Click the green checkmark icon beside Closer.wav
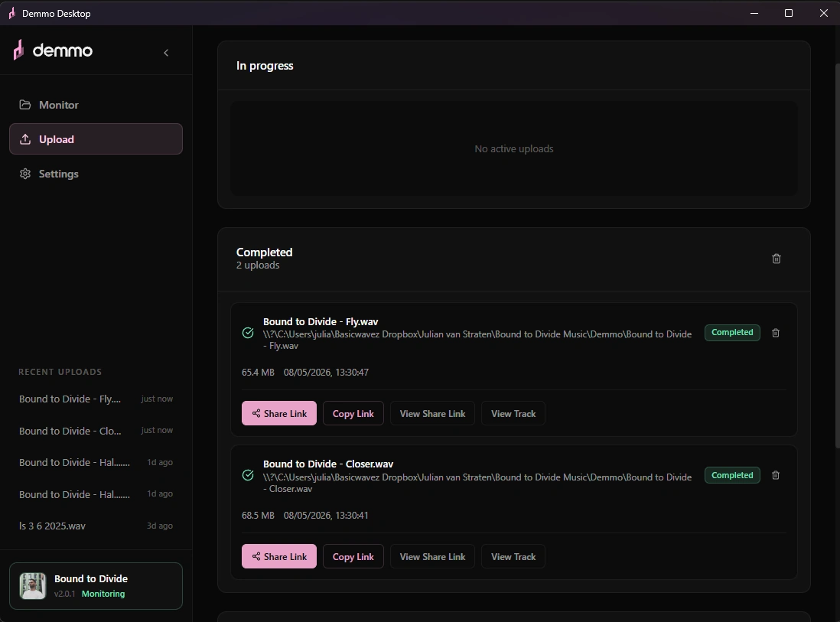The image size is (840, 622). coord(248,475)
